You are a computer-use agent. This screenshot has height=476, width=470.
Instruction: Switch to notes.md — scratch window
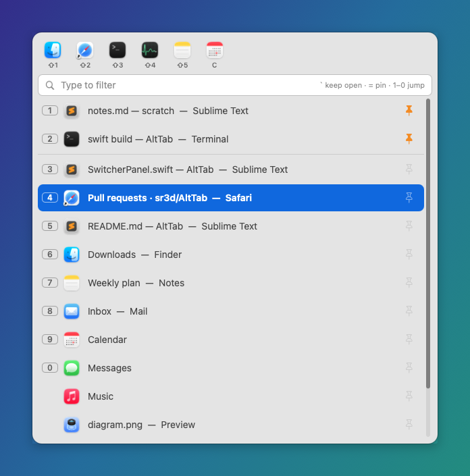(231, 111)
